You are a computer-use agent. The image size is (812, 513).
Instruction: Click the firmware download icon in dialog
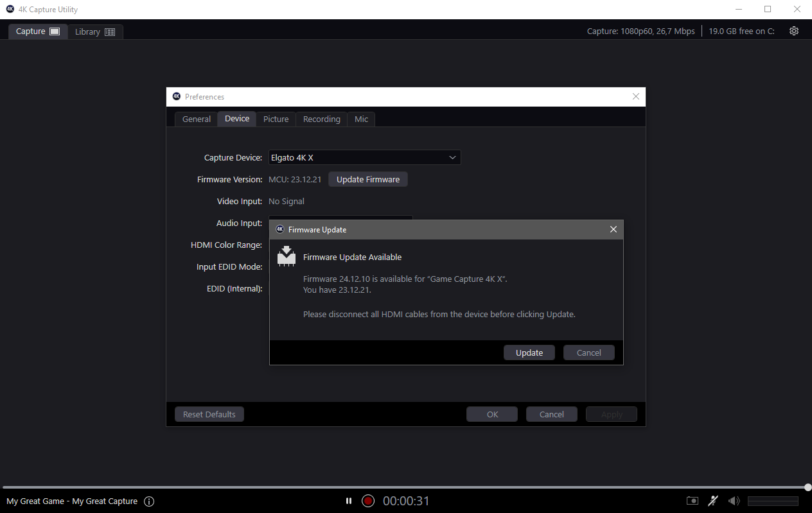[x=286, y=255]
